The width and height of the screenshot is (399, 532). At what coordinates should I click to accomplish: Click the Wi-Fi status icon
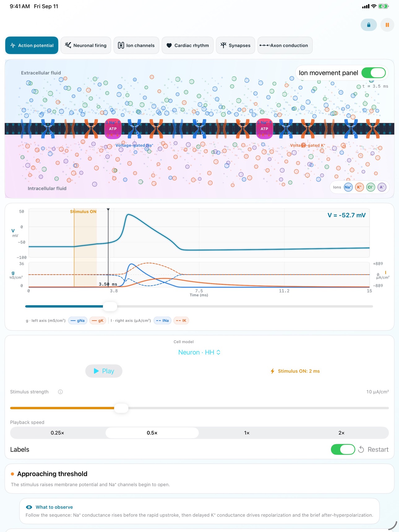[374, 6]
